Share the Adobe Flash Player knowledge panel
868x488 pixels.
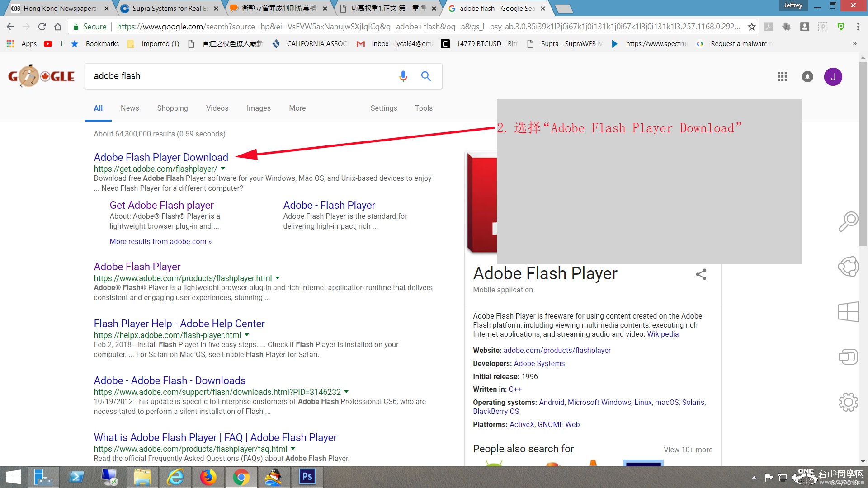click(x=701, y=274)
